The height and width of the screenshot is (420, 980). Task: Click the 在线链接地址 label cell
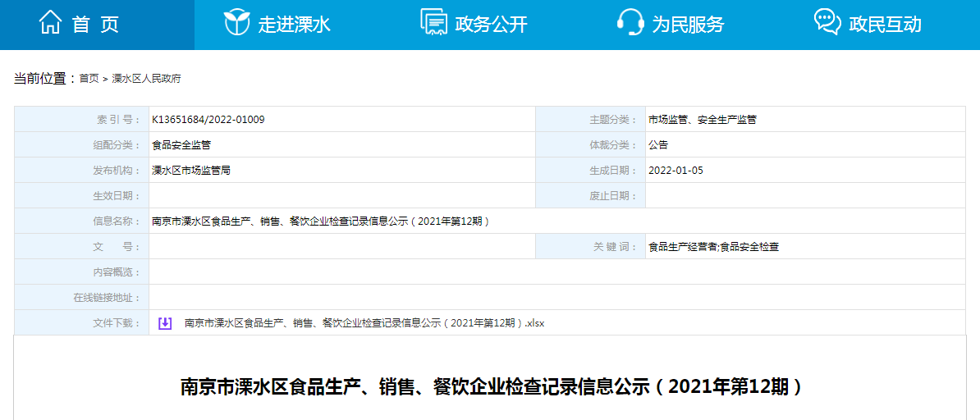82,298
